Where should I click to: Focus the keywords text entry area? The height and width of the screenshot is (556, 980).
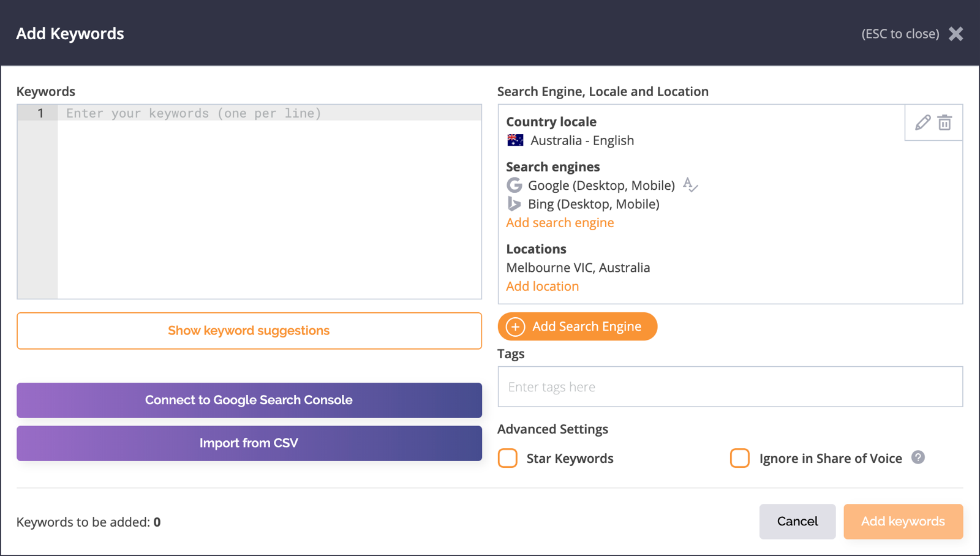[269, 202]
